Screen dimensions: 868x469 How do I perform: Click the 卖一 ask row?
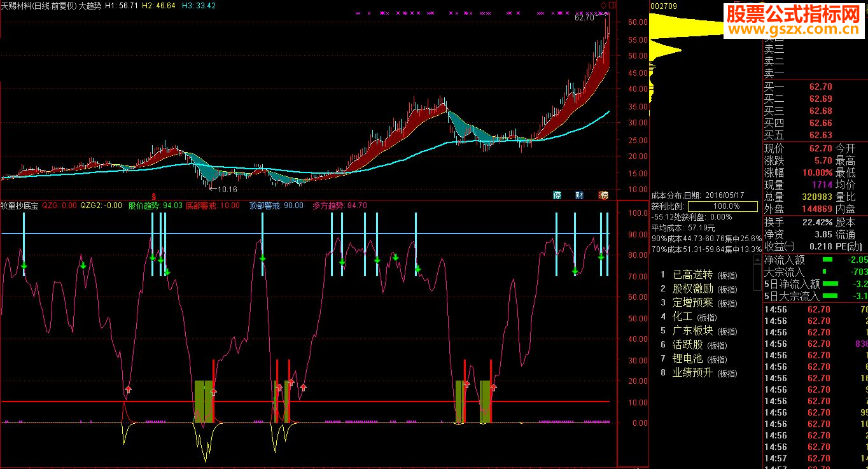point(816,73)
